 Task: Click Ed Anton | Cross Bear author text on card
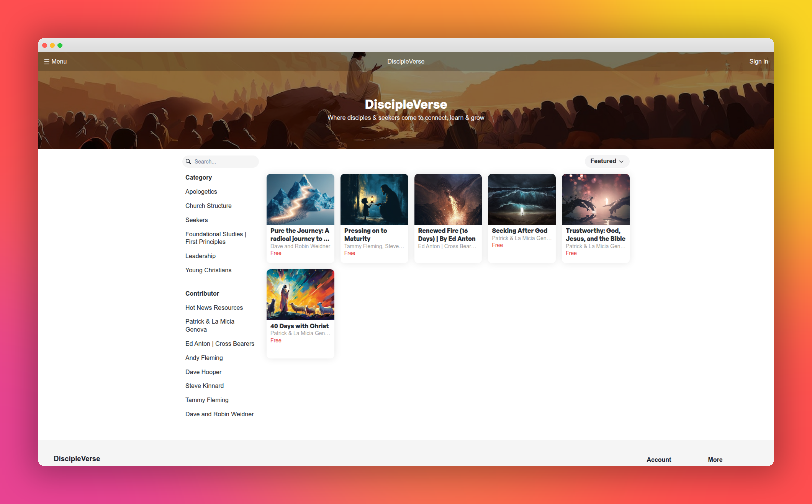[x=447, y=246]
